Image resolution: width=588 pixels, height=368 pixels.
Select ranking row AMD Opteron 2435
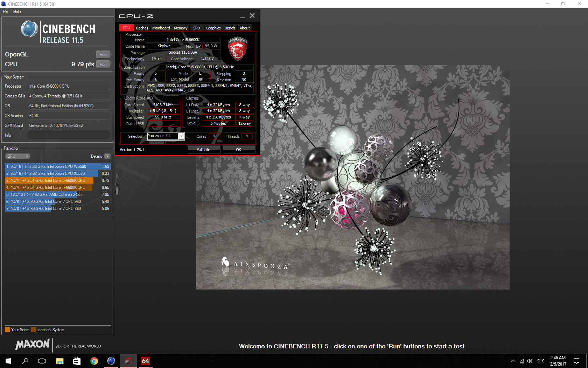tap(58, 195)
